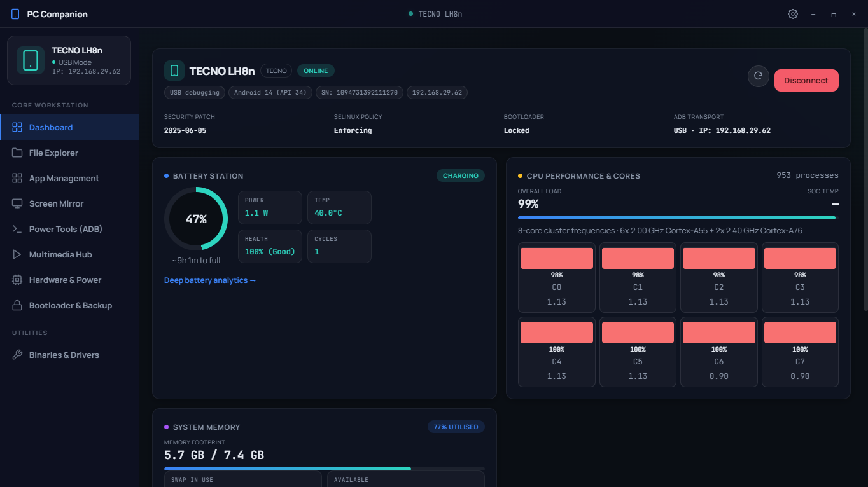Viewport: 868px width, 487px height.
Task: Click the Bootloader Locked value
Action: (x=516, y=130)
